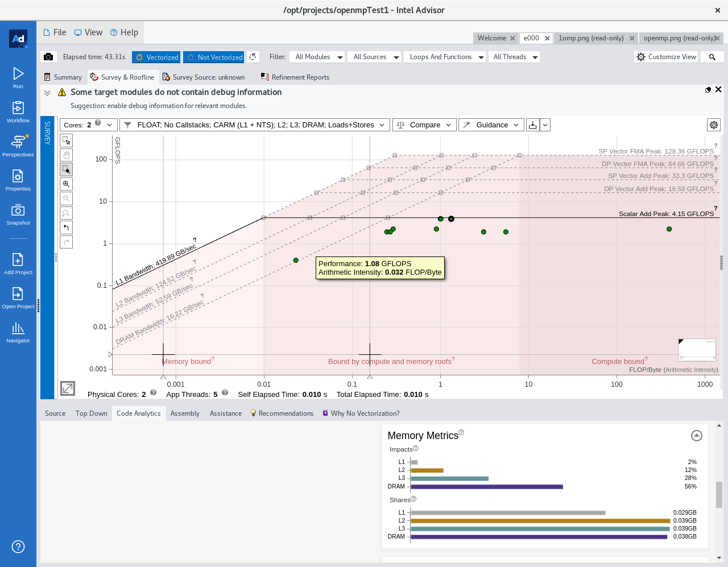
Task: Open the All Modules filter dropdown
Action: (317, 57)
